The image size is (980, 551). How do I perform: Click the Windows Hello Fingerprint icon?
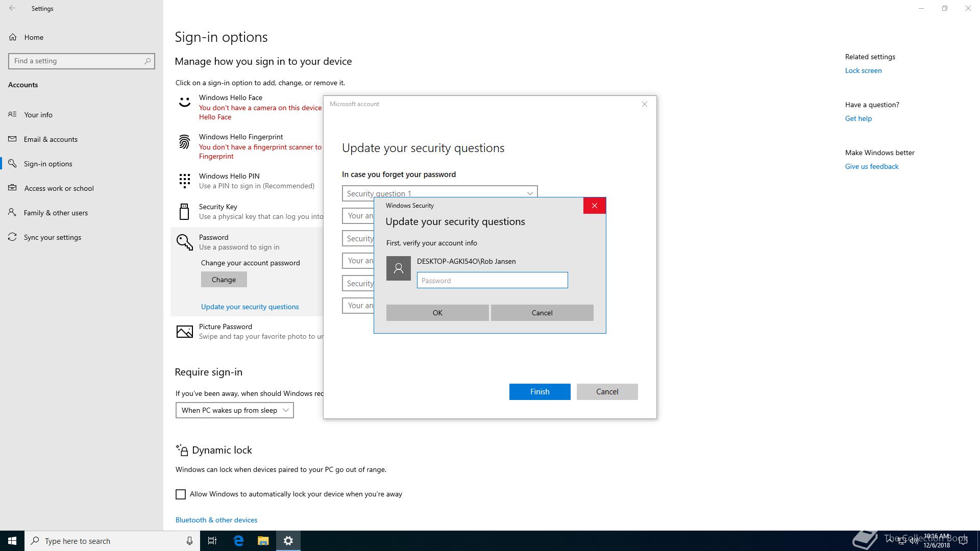[x=184, y=142]
